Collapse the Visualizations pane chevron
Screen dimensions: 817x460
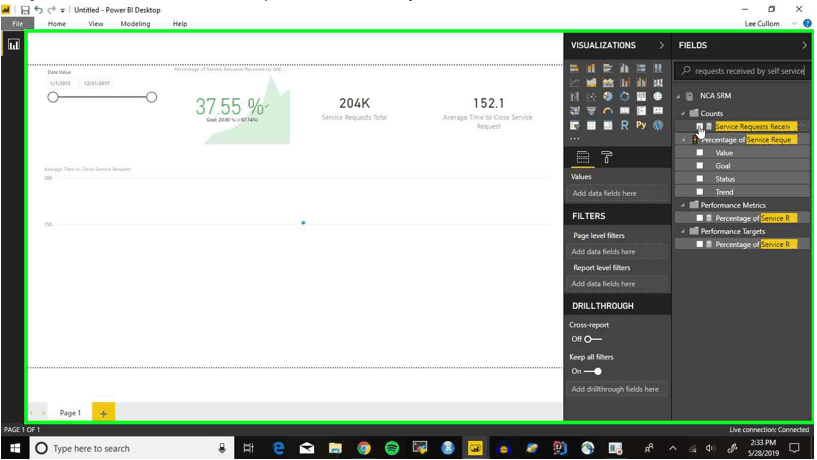pyautogui.click(x=662, y=45)
